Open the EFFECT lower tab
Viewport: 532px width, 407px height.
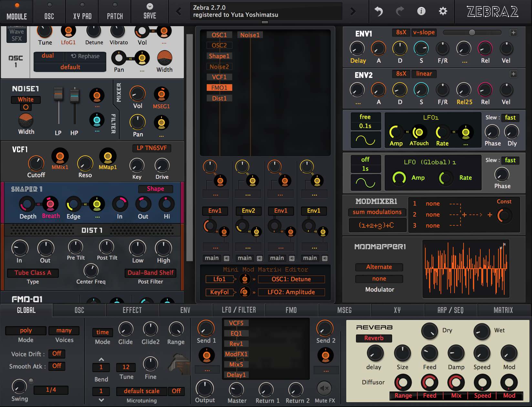tap(132, 310)
